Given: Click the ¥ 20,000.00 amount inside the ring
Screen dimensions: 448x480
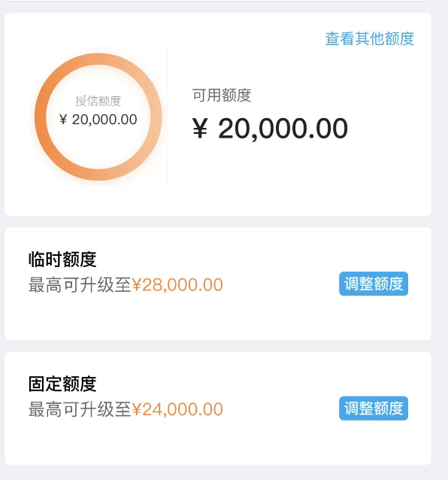Looking at the screenshot, I should pyautogui.click(x=98, y=120).
